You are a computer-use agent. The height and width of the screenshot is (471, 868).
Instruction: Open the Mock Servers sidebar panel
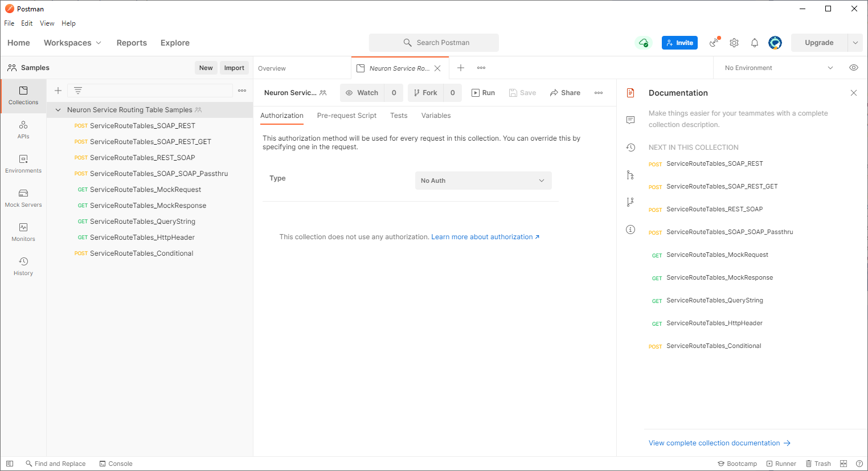point(23,198)
